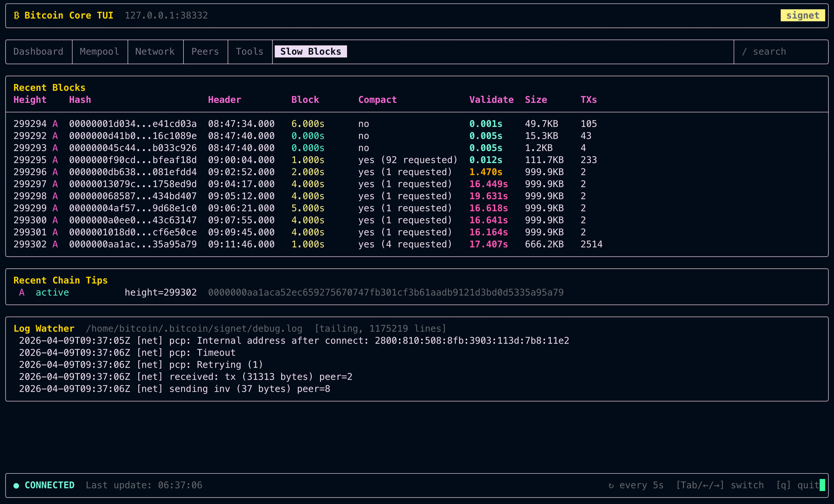The width and height of the screenshot is (834, 504).
Task: Click the green connected status dot
Action: [16, 485]
